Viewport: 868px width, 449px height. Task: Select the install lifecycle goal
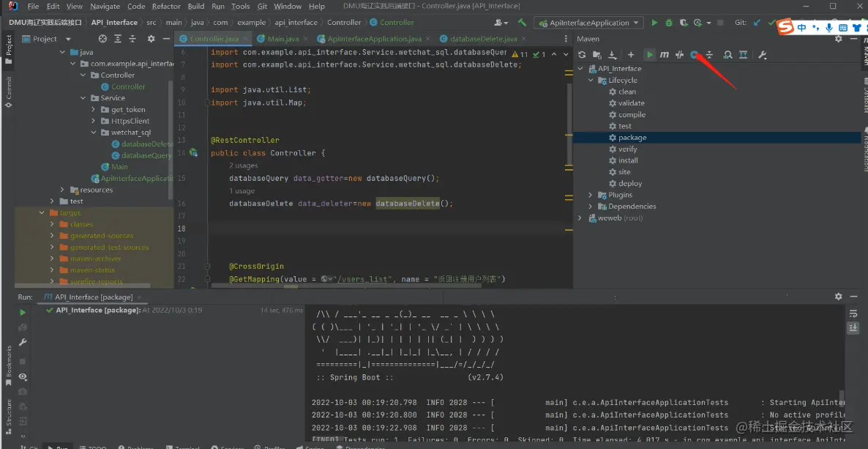[627, 160]
